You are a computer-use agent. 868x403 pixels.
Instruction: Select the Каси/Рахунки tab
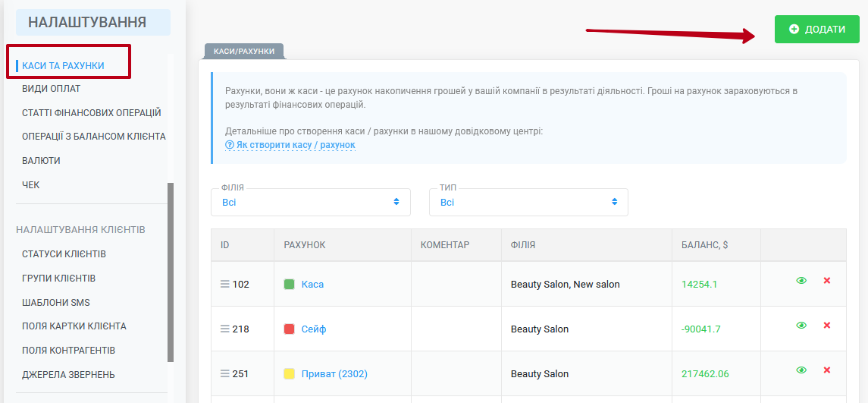pyautogui.click(x=244, y=50)
